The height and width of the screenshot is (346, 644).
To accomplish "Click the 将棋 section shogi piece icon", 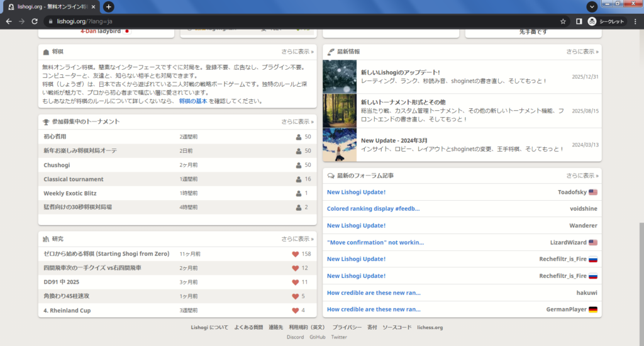I will click(46, 52).
